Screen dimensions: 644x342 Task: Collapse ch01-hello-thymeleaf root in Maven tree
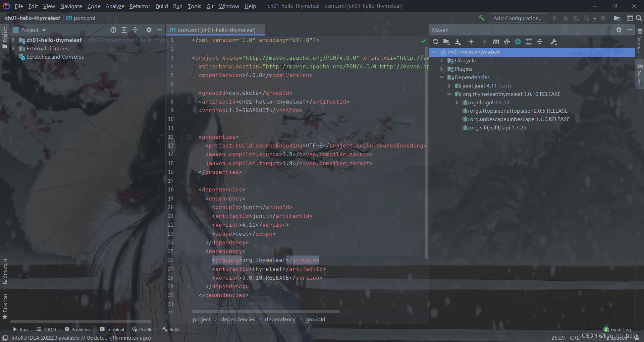point(434,52)
